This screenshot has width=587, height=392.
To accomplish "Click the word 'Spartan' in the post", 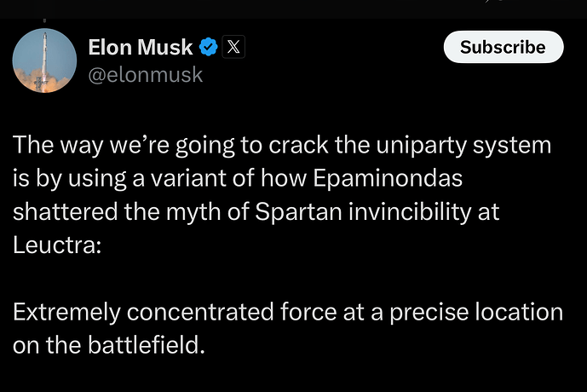I will click(298, 212).
